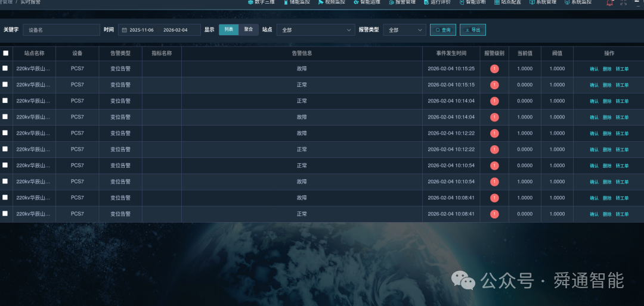Viewport: 644px width, 306px height.
Task: Click 确认 in the 10:15:25 故障 row
Action: pos(594,69)
